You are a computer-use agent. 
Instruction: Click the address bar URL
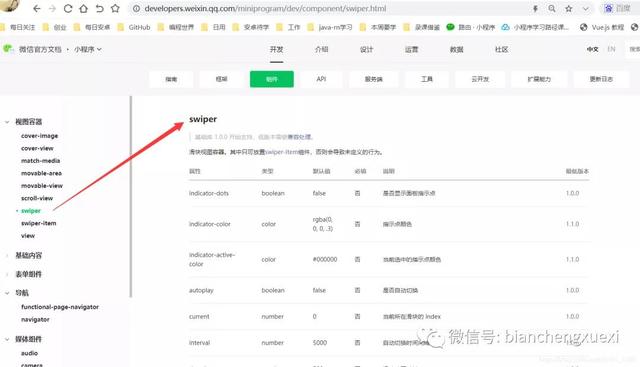[265, 9]
